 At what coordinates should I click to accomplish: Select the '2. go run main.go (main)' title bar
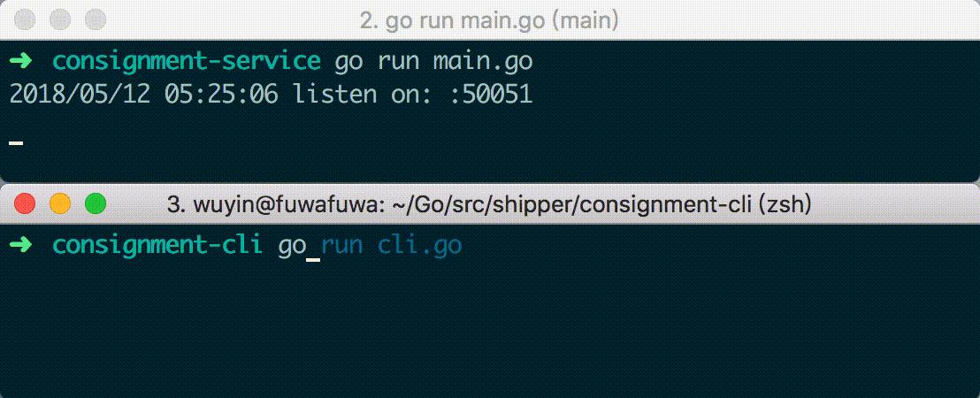pos(490,20)
